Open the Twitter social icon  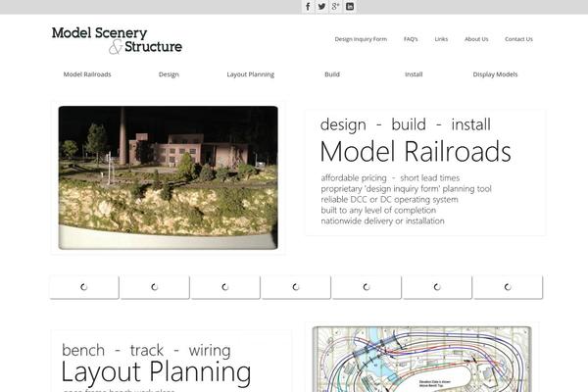321,7
